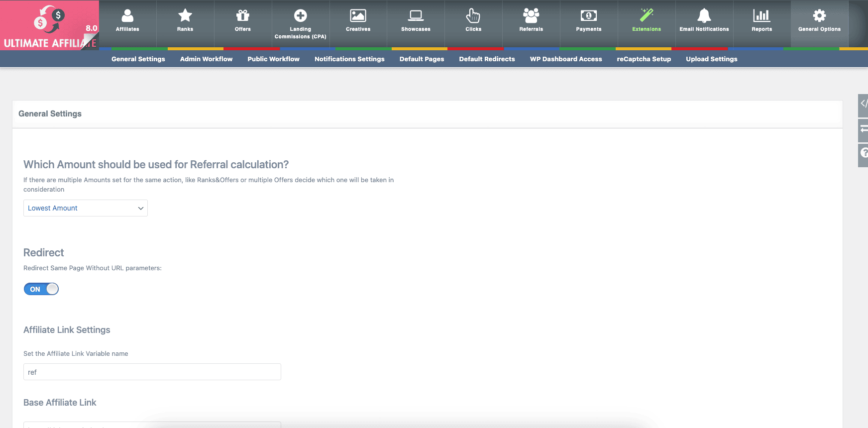Open the Referrals group icon
The width and height of the screenshot is (868, 428).
tap(531, 16)
